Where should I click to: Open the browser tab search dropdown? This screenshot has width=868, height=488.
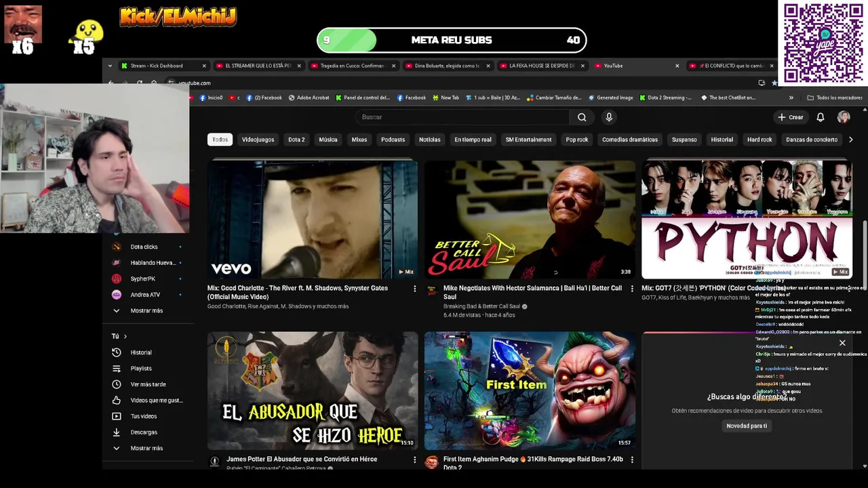110,66
